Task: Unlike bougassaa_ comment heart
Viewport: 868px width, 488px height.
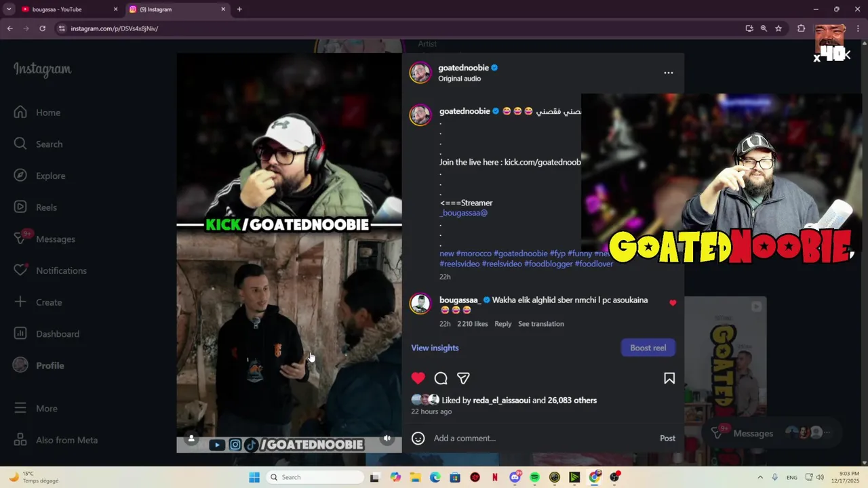Action: 673,303
